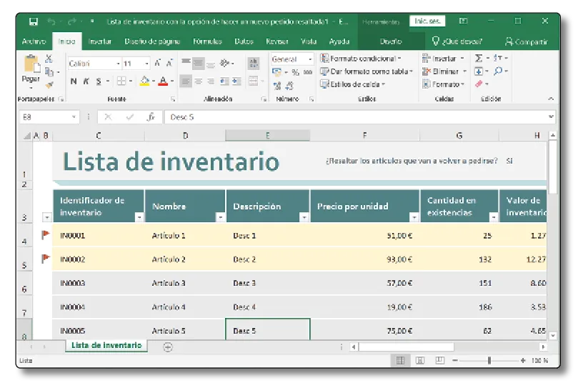
Task: Click the formula bar containing Desc 5
Action: pyautogui.click(x=357, y=117)
